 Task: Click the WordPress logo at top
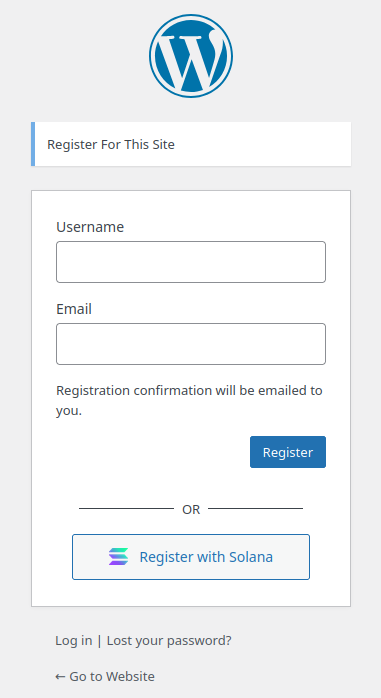pyautogui.click(x=190, y=56)
